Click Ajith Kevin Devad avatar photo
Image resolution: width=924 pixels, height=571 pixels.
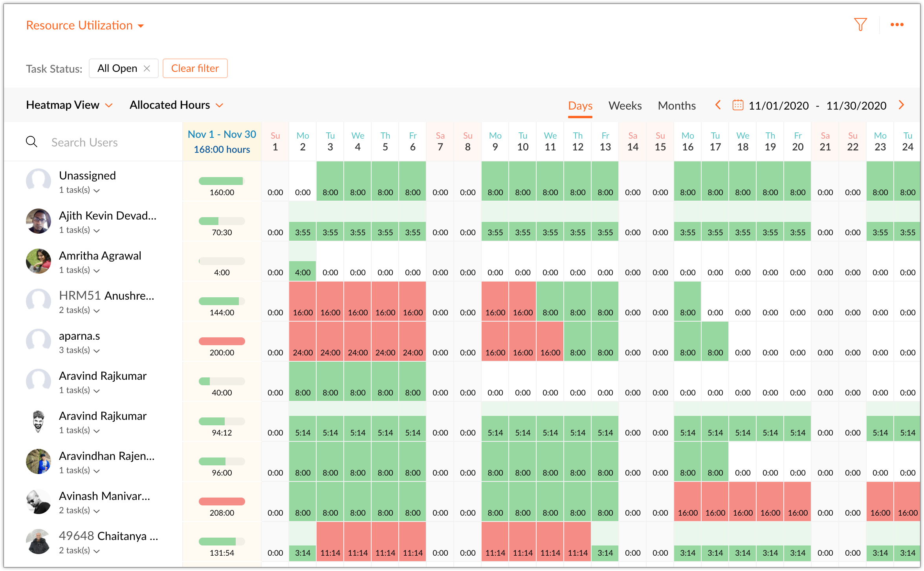(38, 221)
